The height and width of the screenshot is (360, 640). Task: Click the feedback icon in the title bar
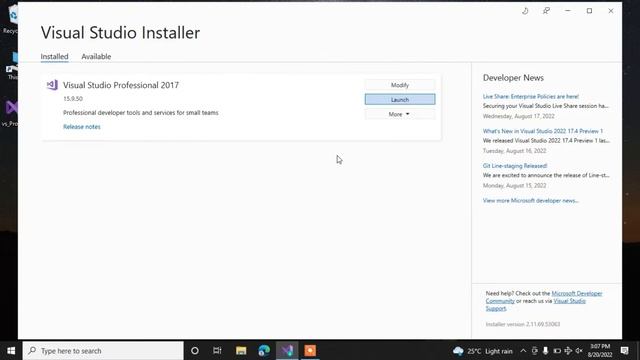[547, 11]
